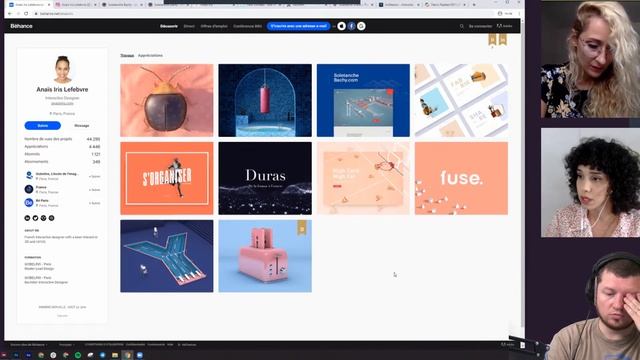
Task: Open the Twitter social icon in profile sidebar
Action: pyautogui.click(x=36, y=218)
